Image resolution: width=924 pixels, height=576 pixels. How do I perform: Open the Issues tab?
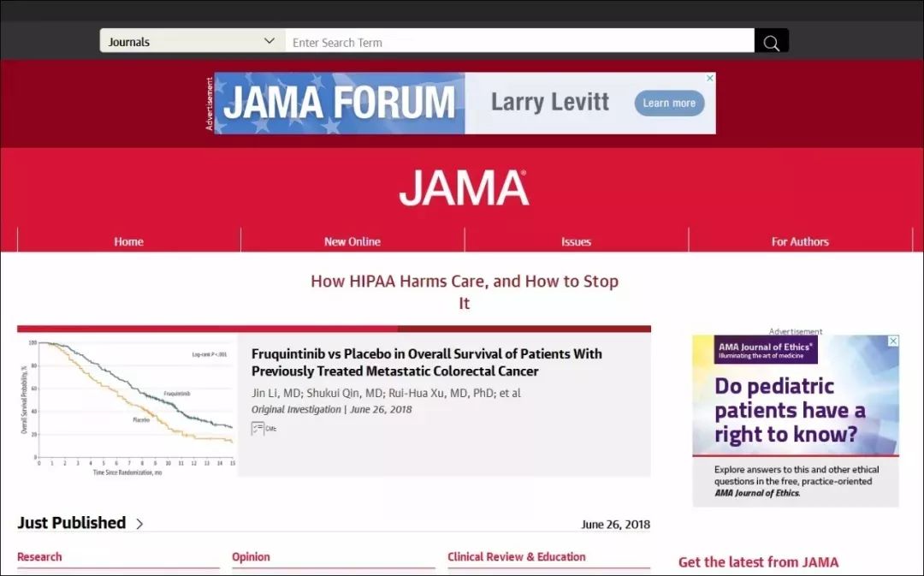[576, 241]
